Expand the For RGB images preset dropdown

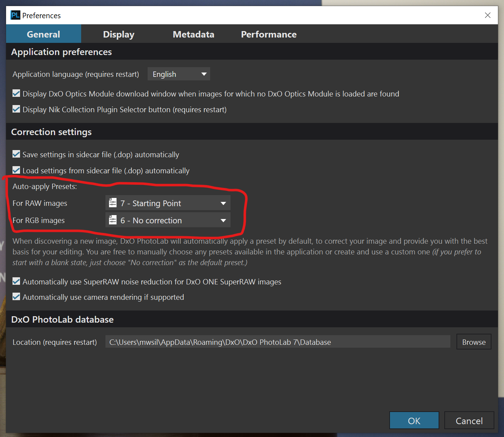coord(168,220)
